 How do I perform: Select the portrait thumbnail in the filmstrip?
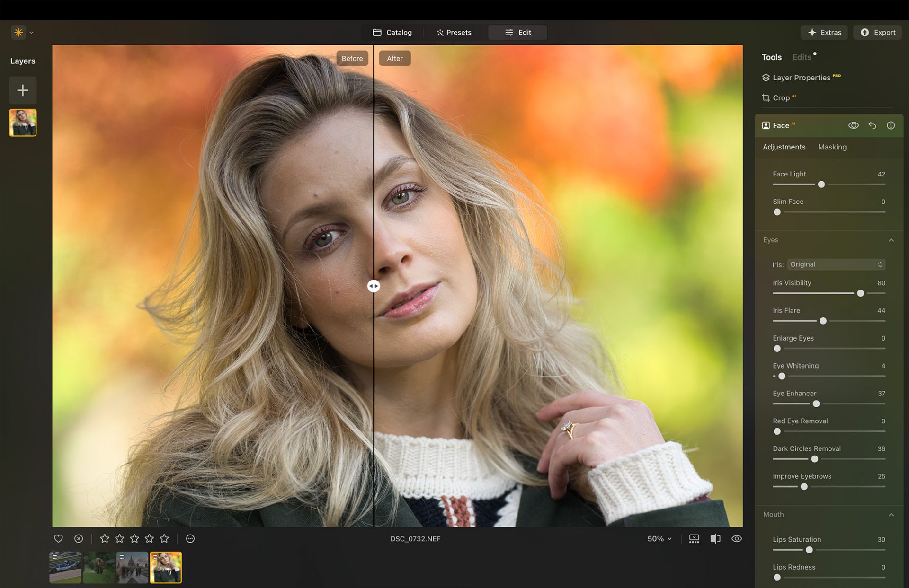coord(166,567)
